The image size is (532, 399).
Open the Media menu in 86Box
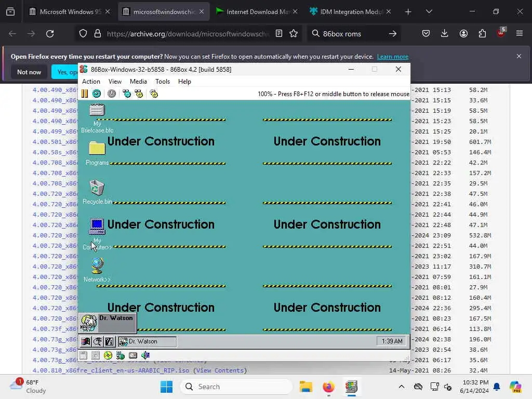(x=138, y=82)
